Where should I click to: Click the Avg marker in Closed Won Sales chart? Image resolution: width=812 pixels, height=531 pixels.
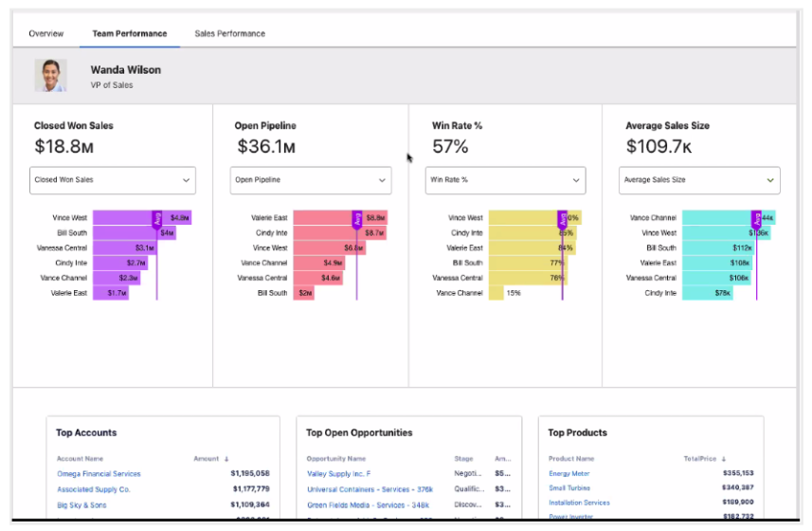click(157, 220)
